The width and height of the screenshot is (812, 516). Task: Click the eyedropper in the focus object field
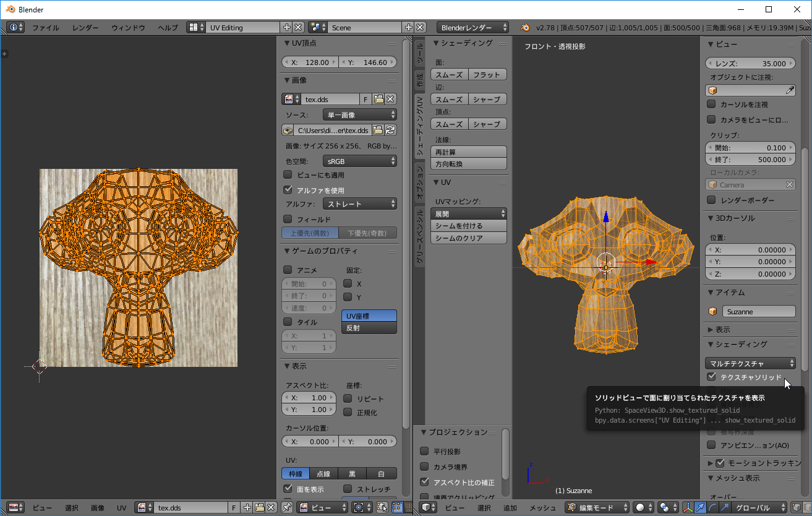click(x=790, y=90)
